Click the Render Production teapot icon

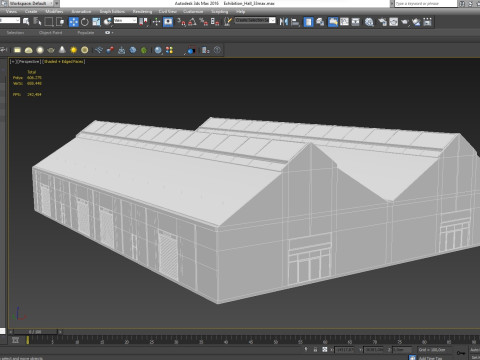pyautogui.click(x=405, y=22)
